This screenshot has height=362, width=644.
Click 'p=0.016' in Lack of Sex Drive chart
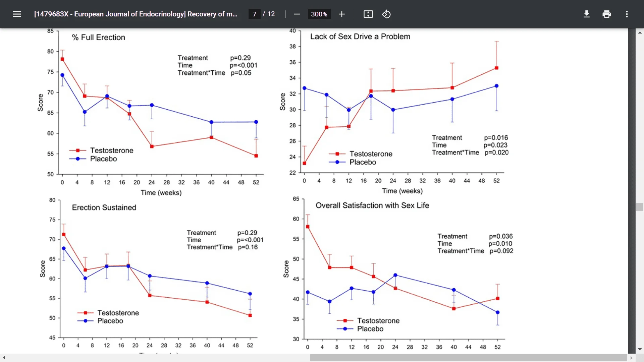496,138
